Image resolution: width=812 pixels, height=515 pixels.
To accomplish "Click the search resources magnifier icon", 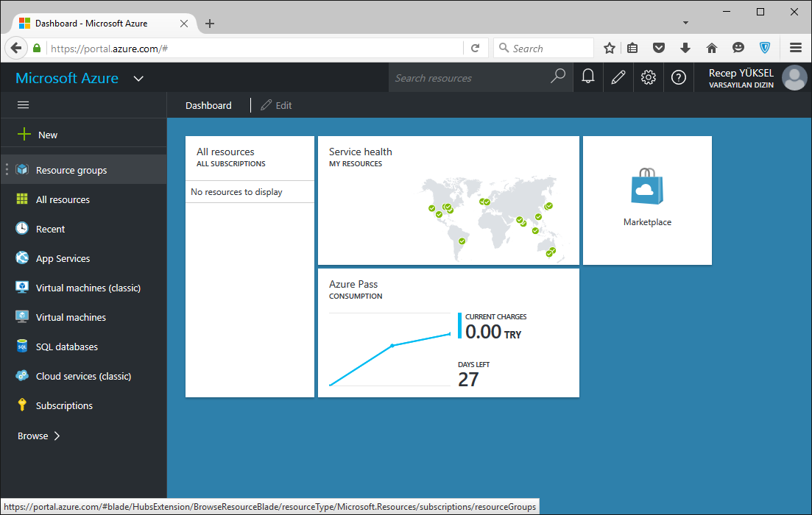I will (x=558, y=76).
